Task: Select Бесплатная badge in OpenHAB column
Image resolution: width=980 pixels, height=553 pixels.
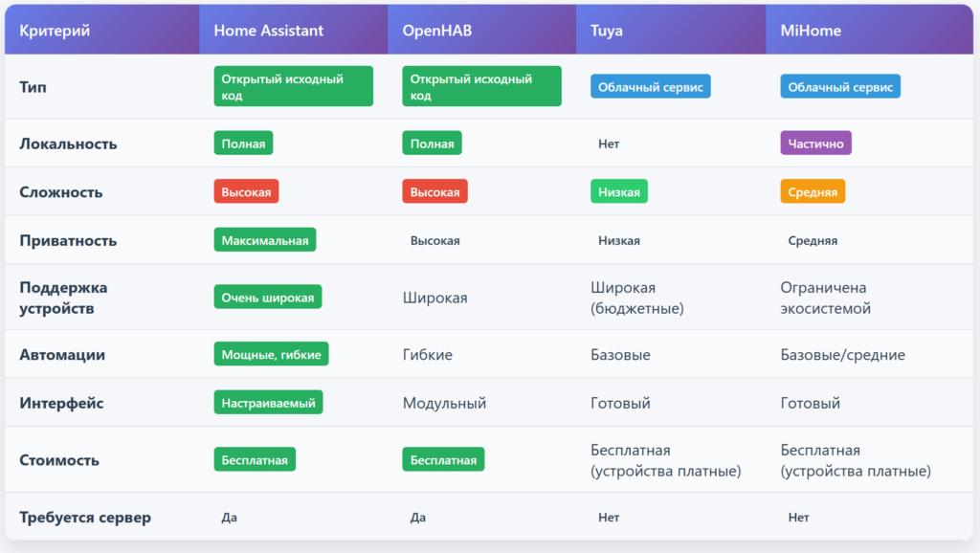Action: click(443, 460)
